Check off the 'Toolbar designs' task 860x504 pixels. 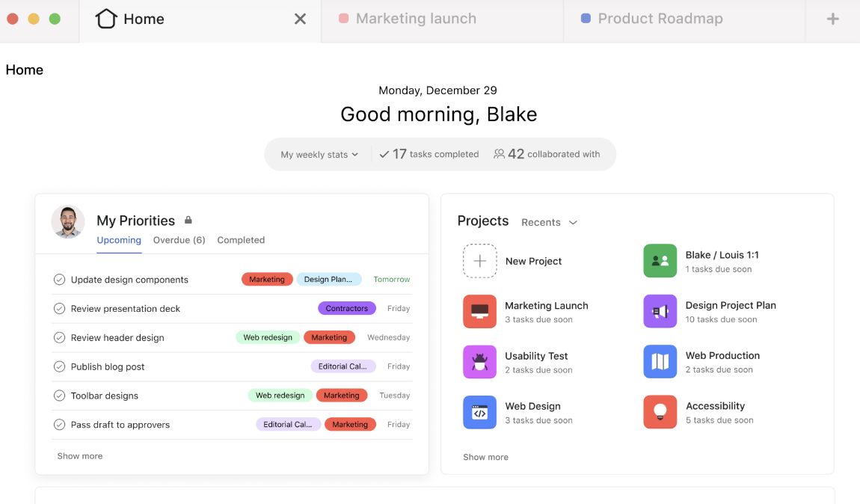click(60, 396)
